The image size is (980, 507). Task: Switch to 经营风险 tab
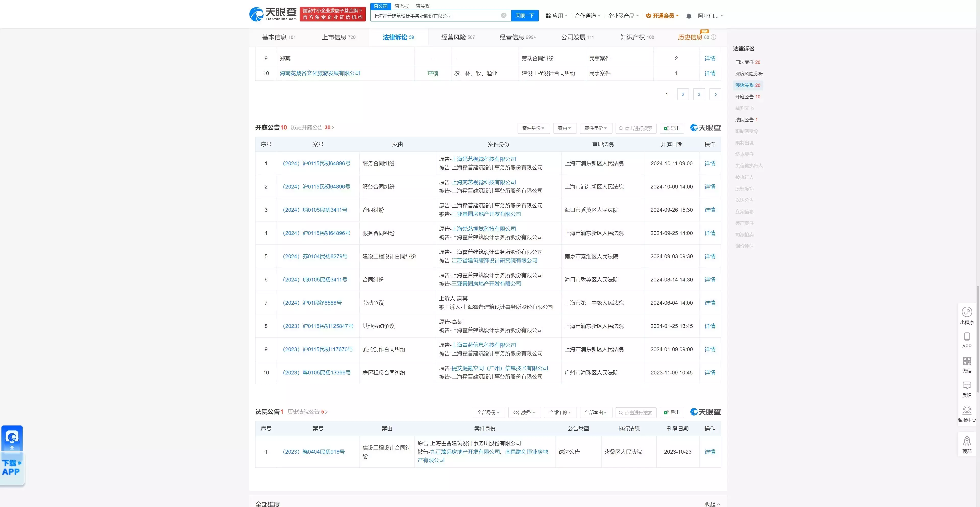[458, 37]
